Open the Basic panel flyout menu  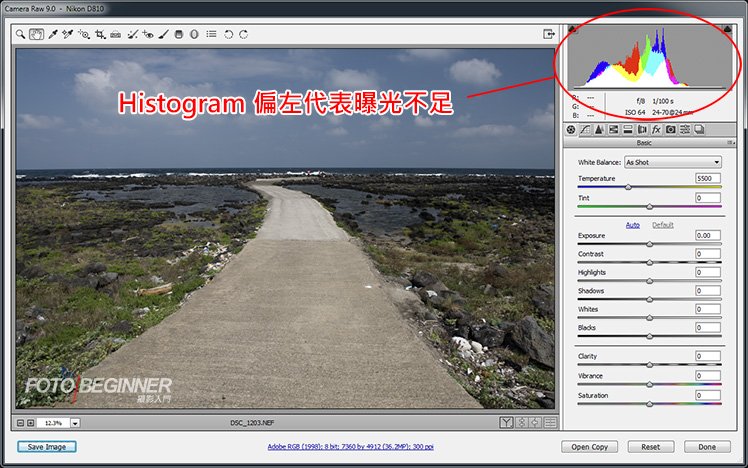(x=731, y=143)
